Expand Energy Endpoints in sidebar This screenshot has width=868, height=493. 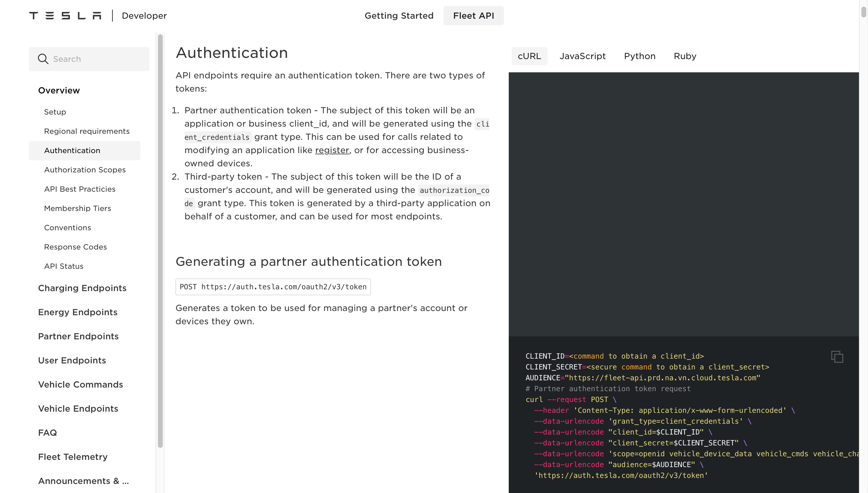click(77, 312)
